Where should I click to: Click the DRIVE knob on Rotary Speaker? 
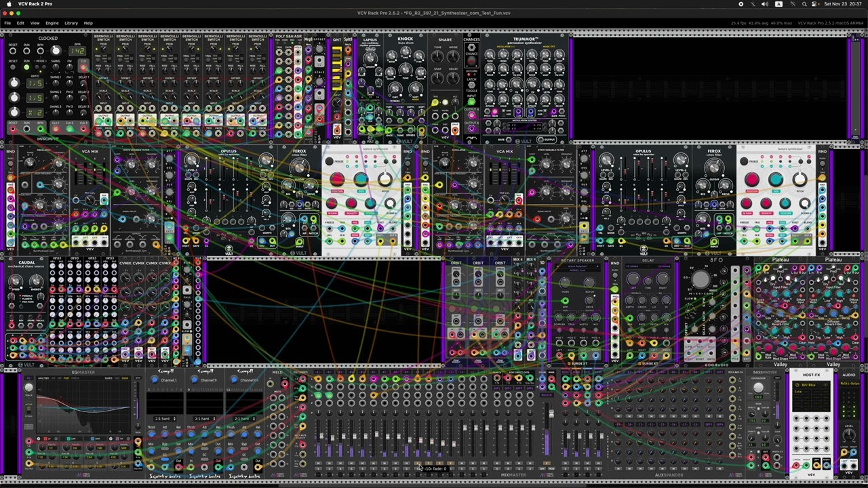point(590,300)
